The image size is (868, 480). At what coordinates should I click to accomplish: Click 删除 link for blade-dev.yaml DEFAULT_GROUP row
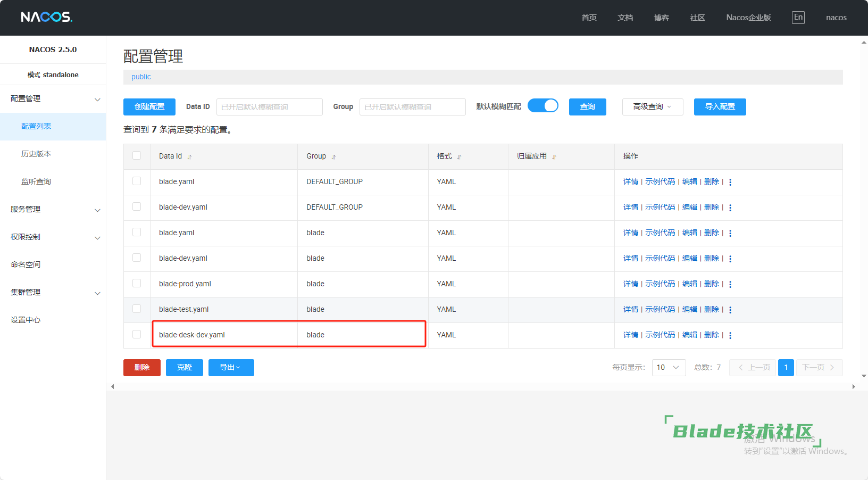pyautogui.click(x=712, y=208)
